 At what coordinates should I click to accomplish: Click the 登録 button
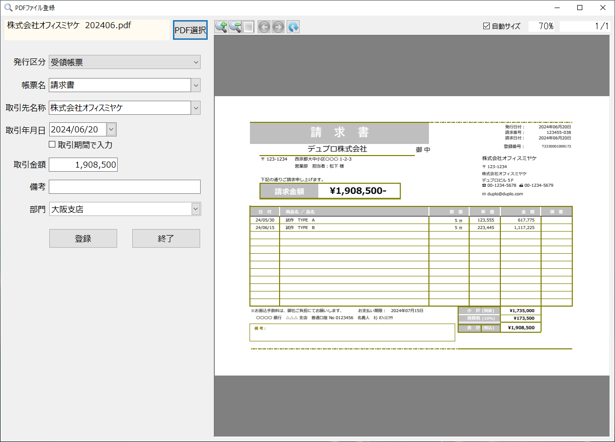(83, 238)
